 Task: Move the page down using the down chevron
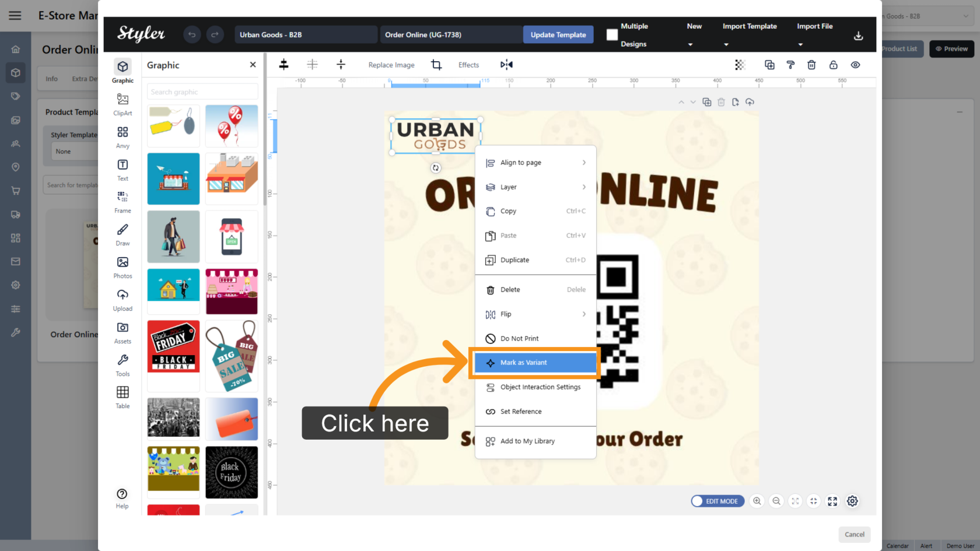click(693, 102)
